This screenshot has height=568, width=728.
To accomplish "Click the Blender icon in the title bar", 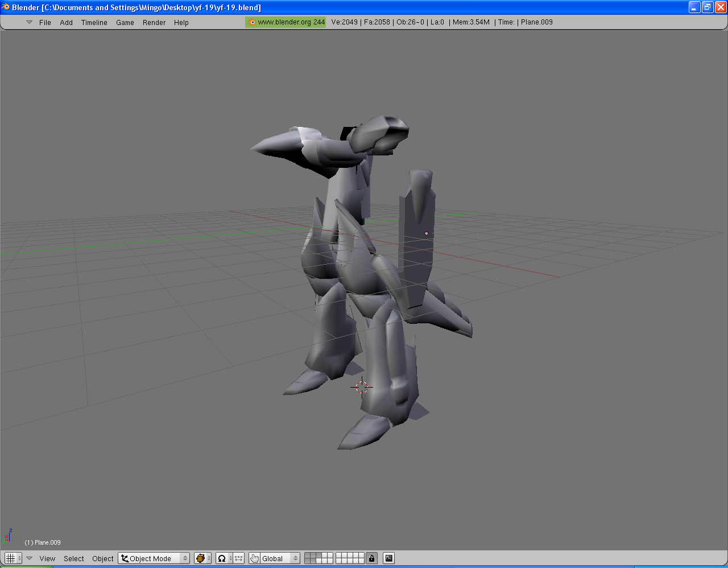I will (x=6, y=7).
